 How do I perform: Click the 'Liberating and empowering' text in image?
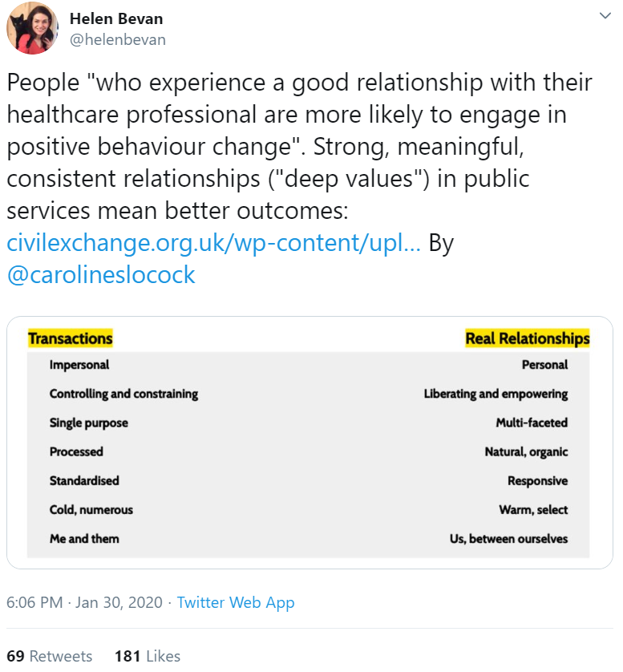tap(496, 394)
